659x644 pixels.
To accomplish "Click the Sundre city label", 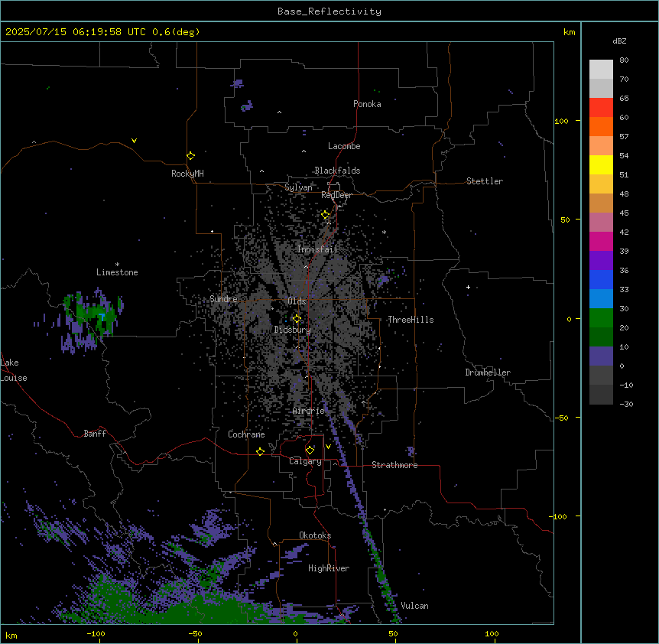I will tap(223, 299).
